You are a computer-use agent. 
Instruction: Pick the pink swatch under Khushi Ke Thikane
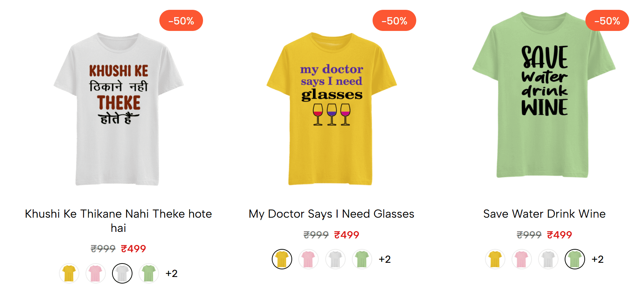pos(95,273)
